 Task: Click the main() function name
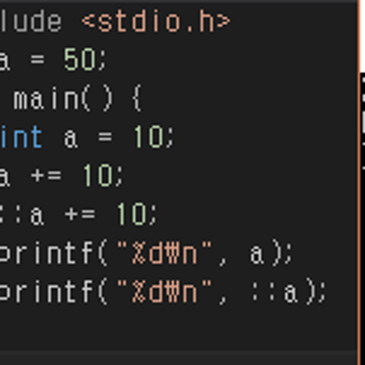pos(63,99)
